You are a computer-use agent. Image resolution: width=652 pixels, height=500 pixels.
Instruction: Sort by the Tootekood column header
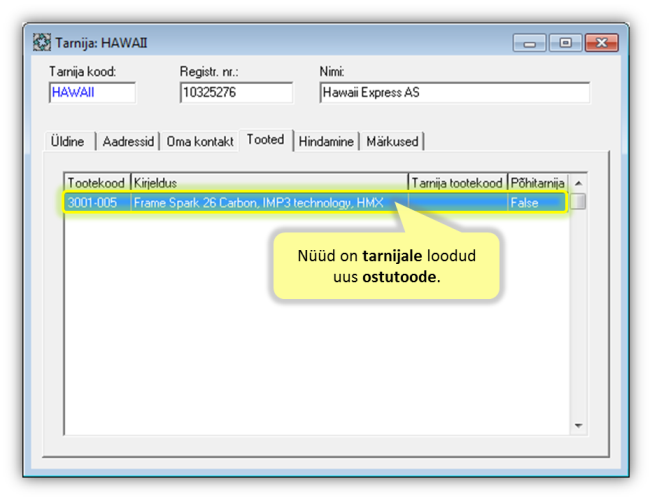click(x=97, y=184)
